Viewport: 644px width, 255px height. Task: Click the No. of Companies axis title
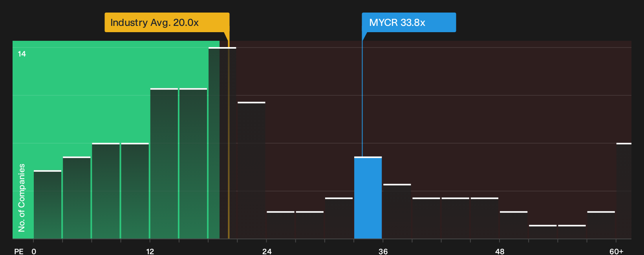pyautogui.click(x=22, y=198)
